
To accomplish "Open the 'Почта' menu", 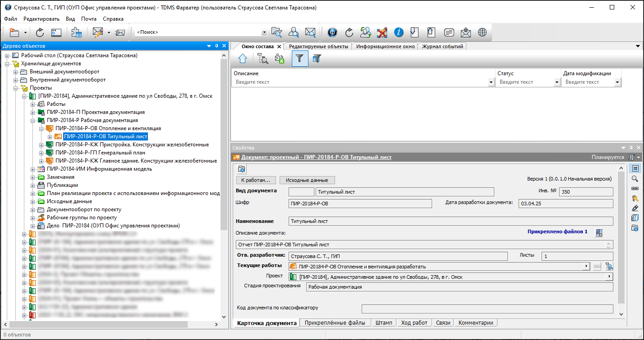I will (x=89, y=19).
